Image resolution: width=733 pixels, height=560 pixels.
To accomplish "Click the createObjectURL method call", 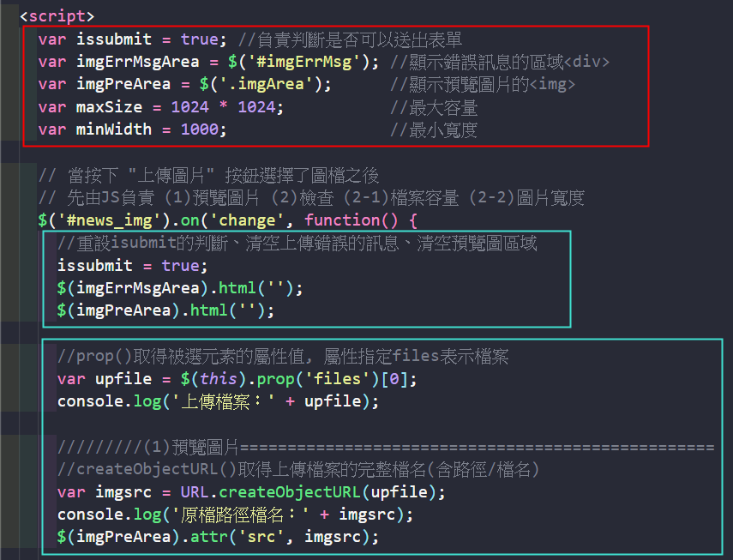I will coord(289,492).
